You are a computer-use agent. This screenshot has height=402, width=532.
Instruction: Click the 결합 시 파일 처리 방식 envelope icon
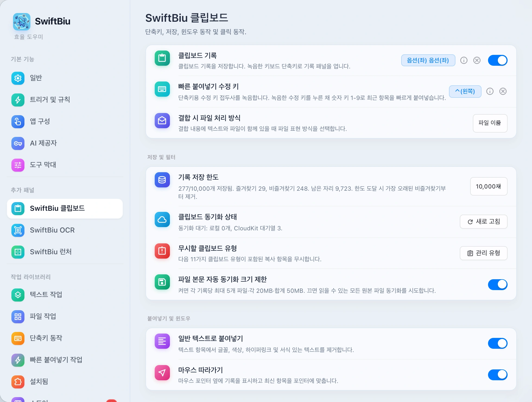pos(162,121)
